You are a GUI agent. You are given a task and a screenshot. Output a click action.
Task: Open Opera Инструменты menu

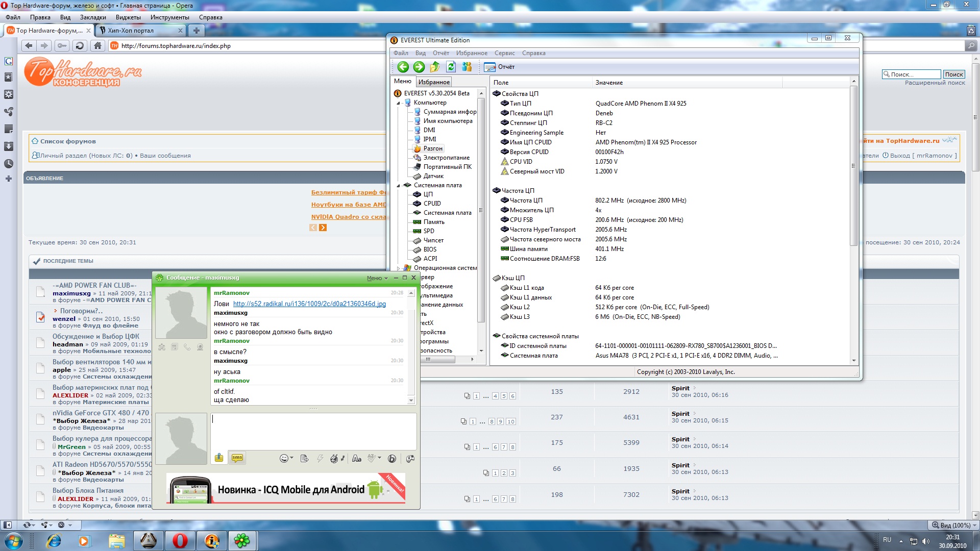click(x=169, y=17)
